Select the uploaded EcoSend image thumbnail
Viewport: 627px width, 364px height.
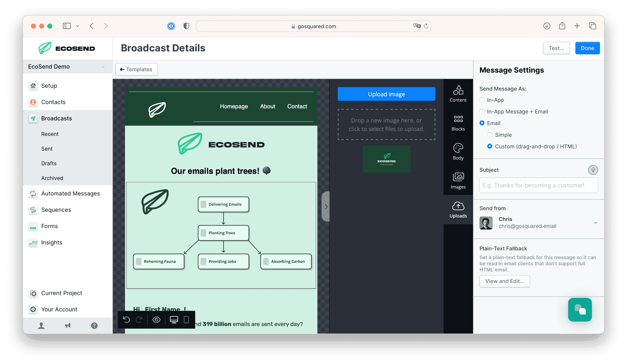[386, 159]
